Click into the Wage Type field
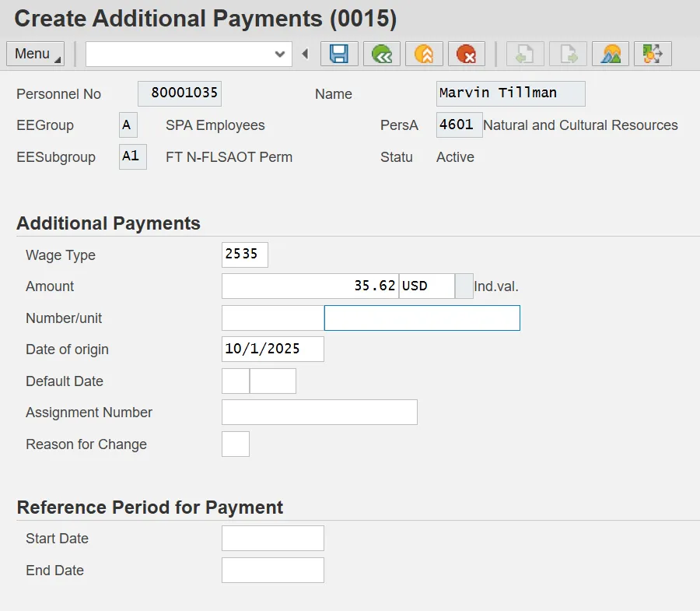700x611 pixels. [x=244, y=255]
